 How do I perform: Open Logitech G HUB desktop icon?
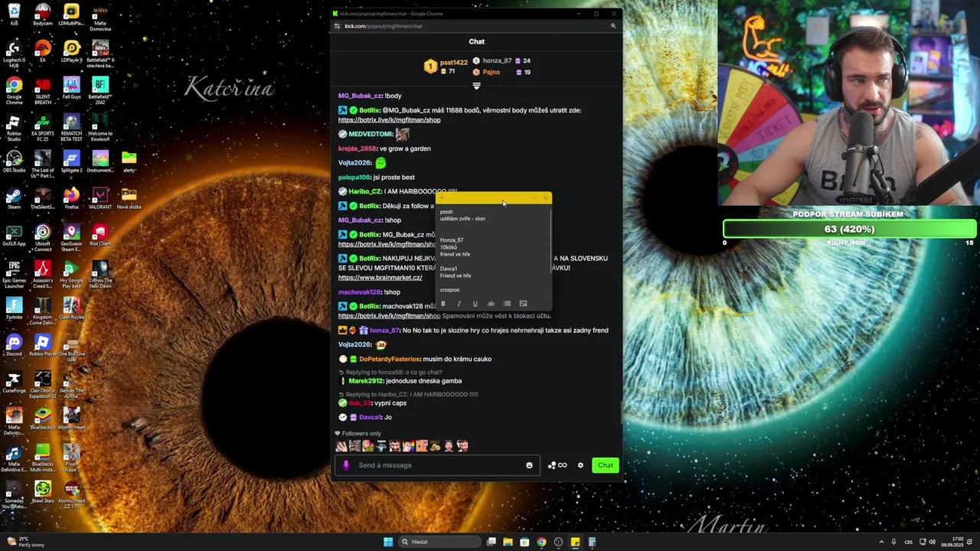tap(14, 52)
